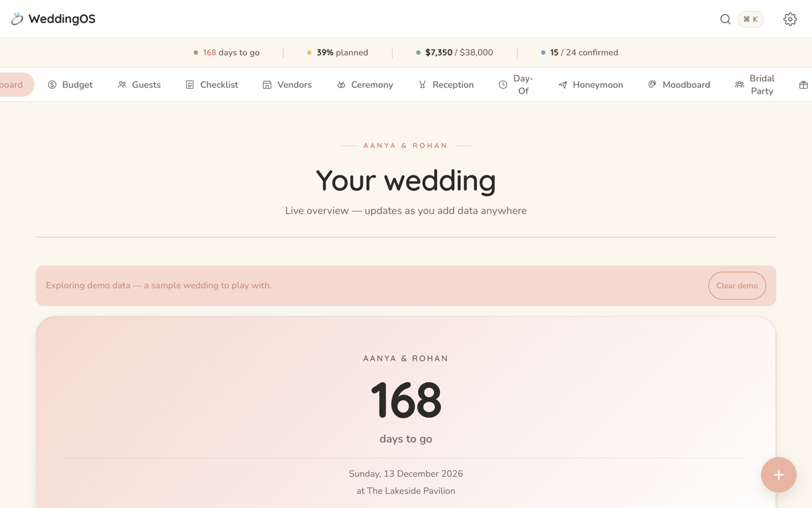Open the Honeymoon tab
Image resolution: width=812 pixels, height=508 pixels.
pyautogui.click(x=591, y=85)
